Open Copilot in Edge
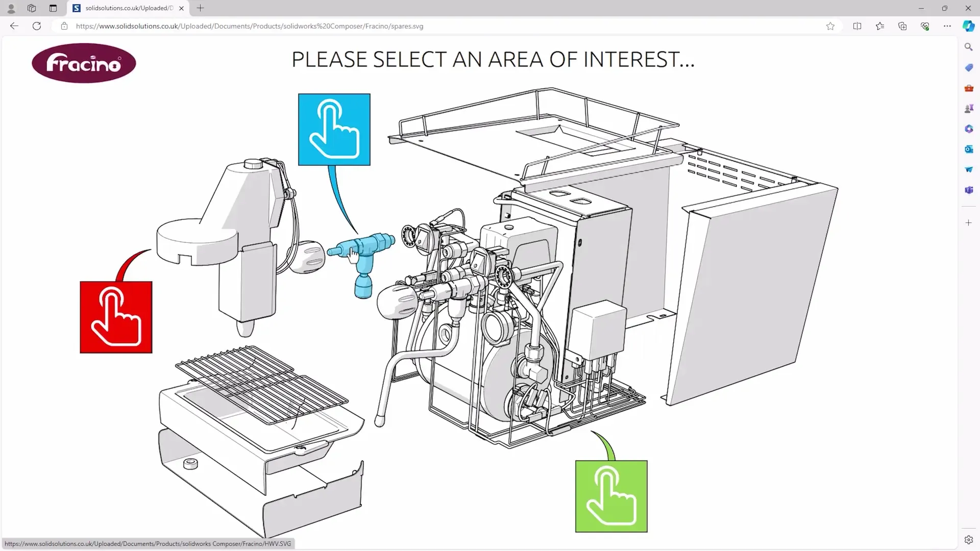980x551 pixels. [x=968, y=26]
